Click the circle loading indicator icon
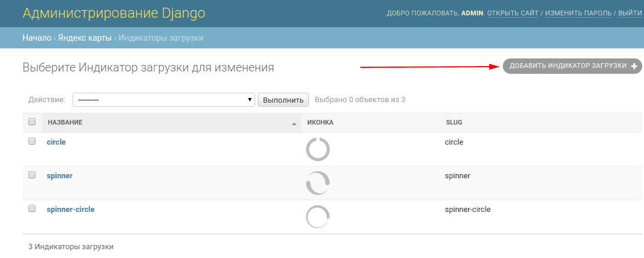644x258 pixels. 318,149
